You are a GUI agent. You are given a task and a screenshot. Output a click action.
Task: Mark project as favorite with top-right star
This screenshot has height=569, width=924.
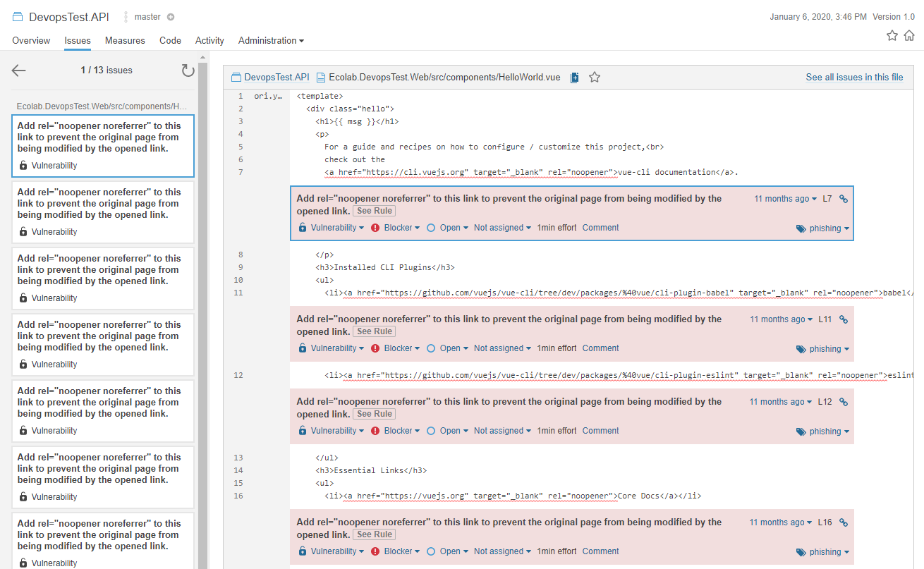point(892,35)
